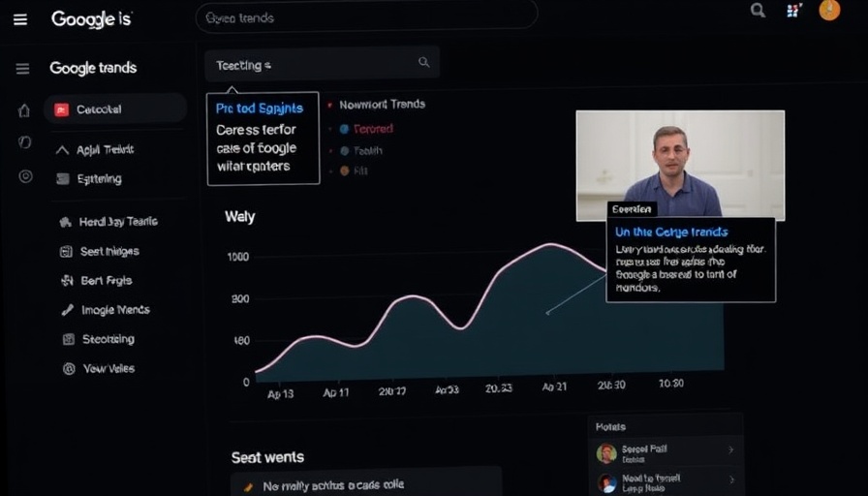The width and height of the screenshot is (868, 496).
Task: Click the blue Terored color dot
Action: point(344,129)
